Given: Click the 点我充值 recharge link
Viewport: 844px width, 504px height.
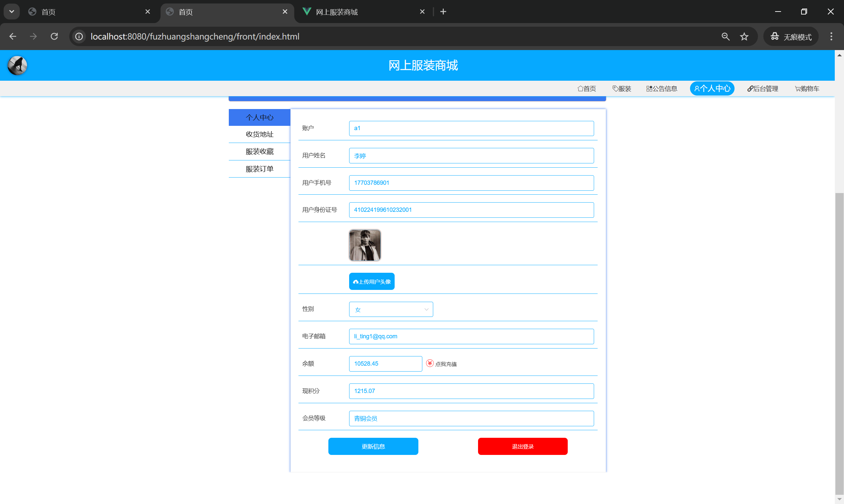Looking at the screenshot, I should click(446, 364).
